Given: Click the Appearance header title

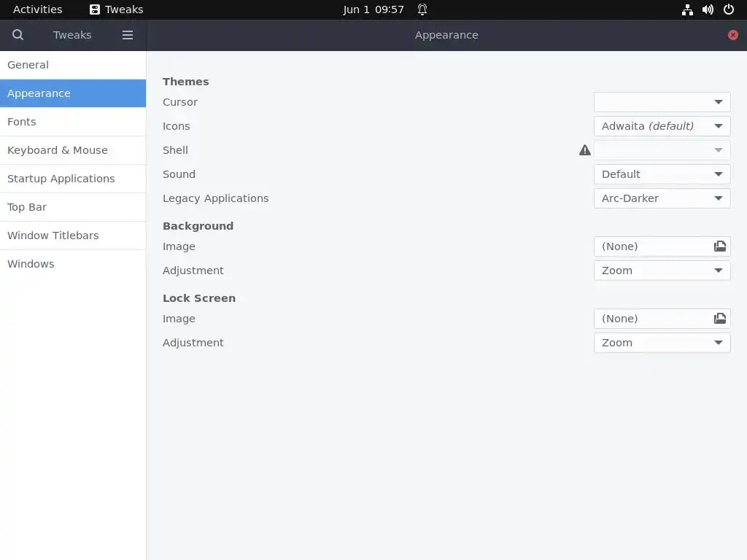Looking at the screenshot, I should [446, 35].
